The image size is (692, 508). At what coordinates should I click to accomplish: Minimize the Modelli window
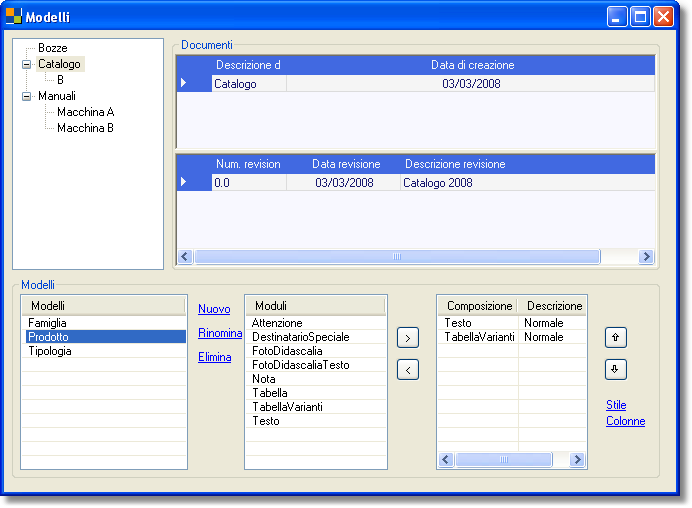[x=617, y=17]
